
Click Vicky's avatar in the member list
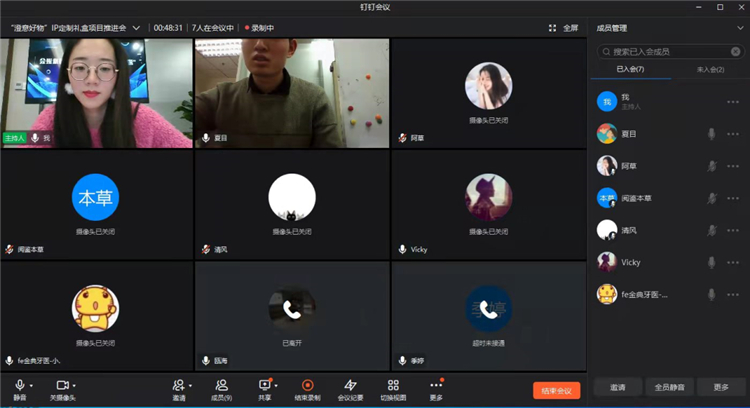click(607, 262)
